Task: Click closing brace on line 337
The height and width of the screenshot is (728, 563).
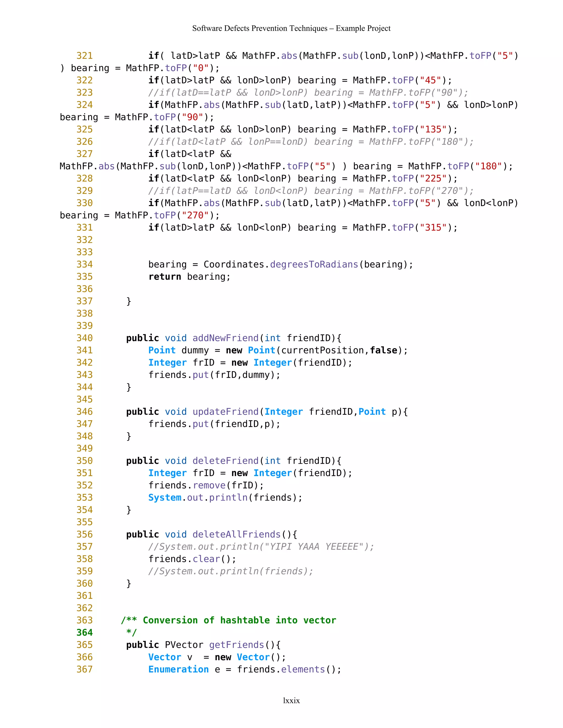Action: tap(129, 301)
